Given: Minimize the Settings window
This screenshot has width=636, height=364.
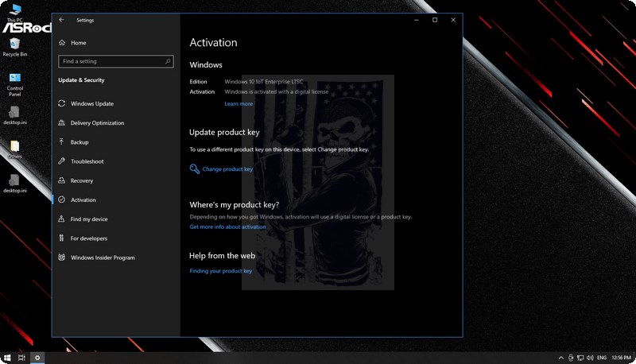Looking at the screenshot, I should (416, 20).
